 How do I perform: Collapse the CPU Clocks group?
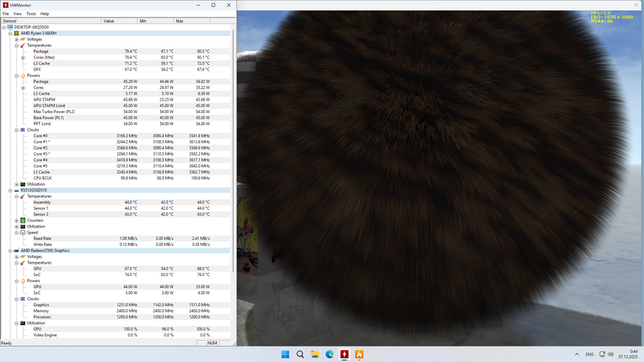[x=17, y=130]
